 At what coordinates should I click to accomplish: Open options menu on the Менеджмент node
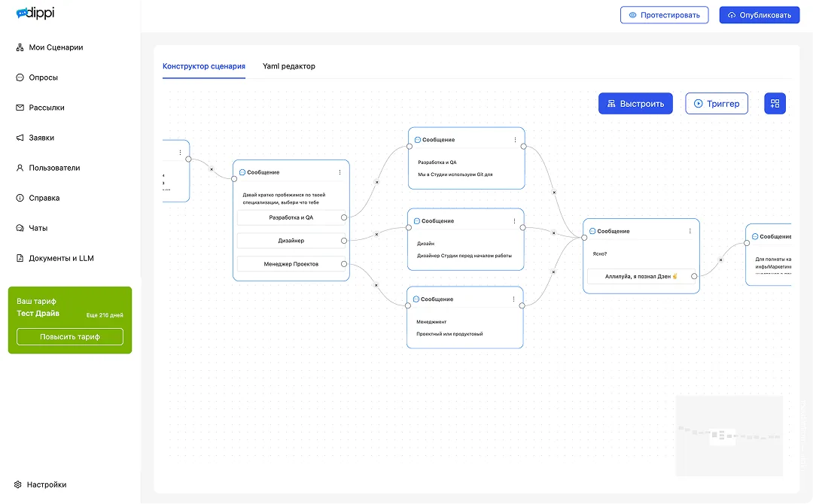(514, 299)
